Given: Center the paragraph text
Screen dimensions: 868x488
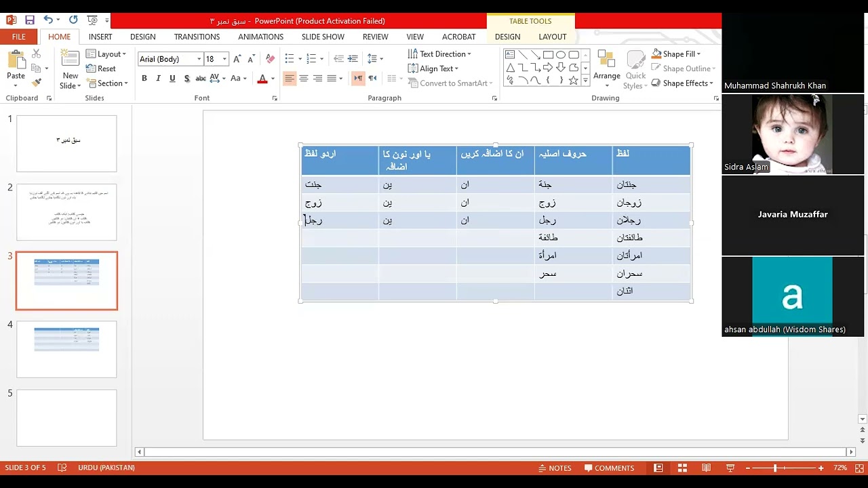Looking at the screenshot, I should [304, 79].
